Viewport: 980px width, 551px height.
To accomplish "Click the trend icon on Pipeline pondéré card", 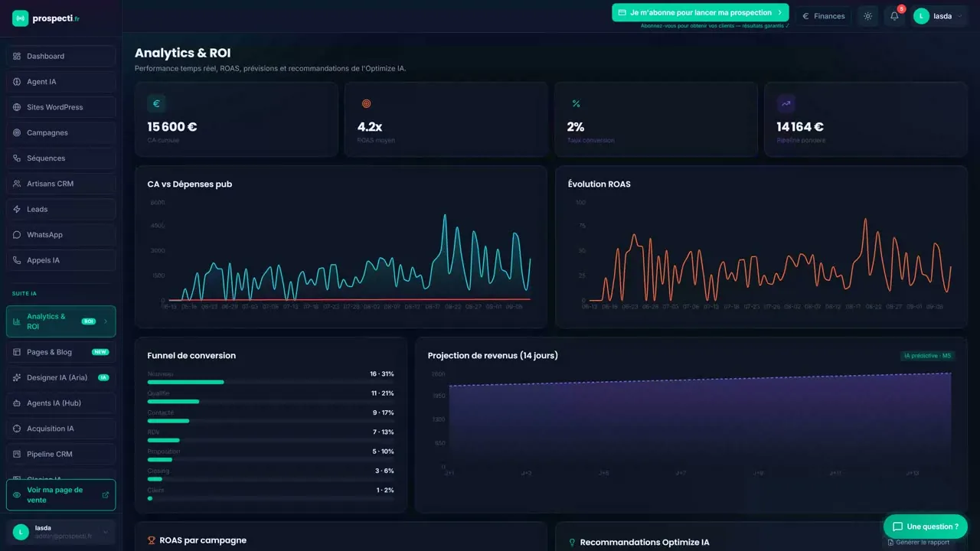I will tap(786, 104).
